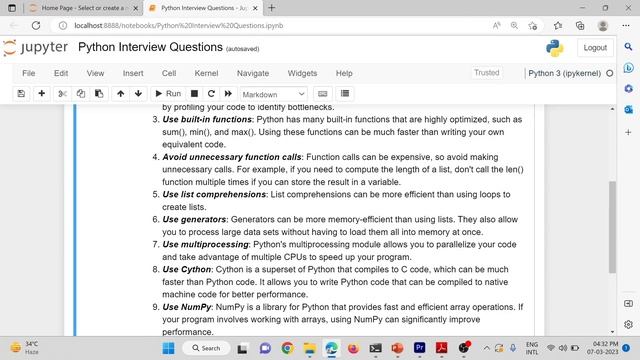640x360 pixels.
Task: Click the Jupyter logo
Action: point(36,47)
